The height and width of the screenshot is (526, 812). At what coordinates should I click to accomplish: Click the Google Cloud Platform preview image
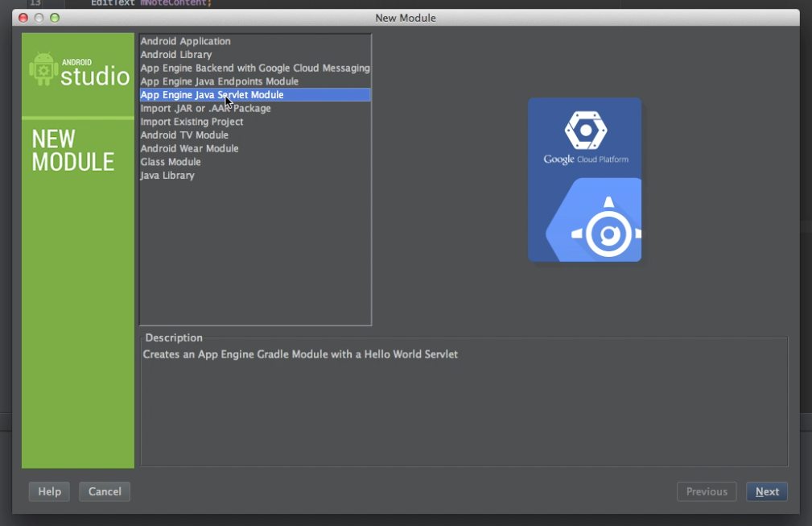tap(585, 180)
